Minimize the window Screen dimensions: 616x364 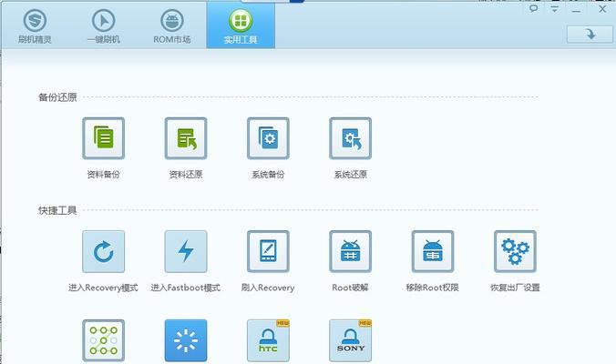(576, 11)
